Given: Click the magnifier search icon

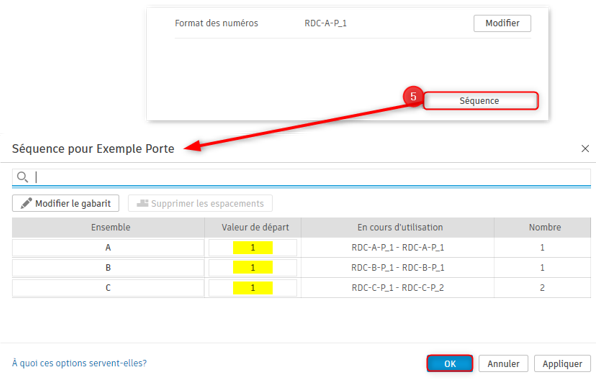Looking at the screenshot, I should [x=22, y=177].
